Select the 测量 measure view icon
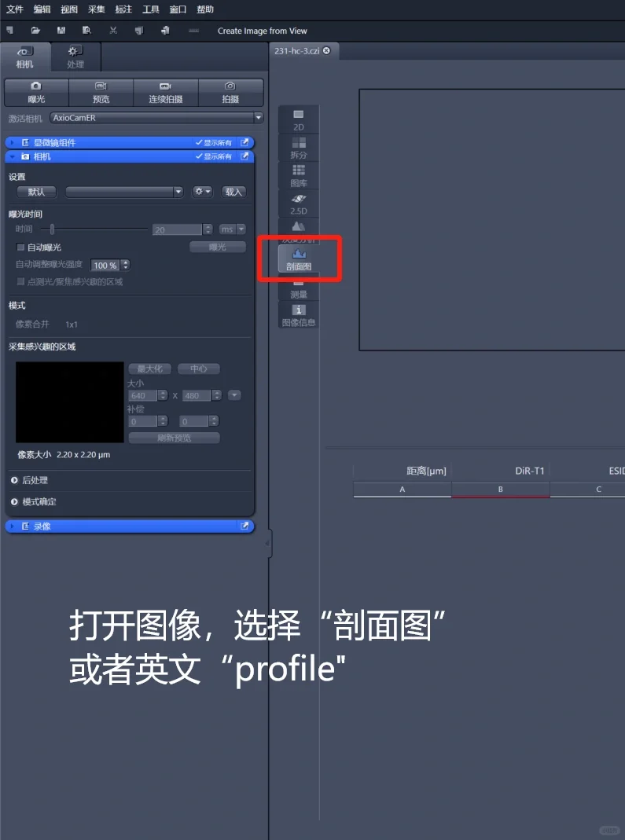625x840 pixels. click(299, 288)
